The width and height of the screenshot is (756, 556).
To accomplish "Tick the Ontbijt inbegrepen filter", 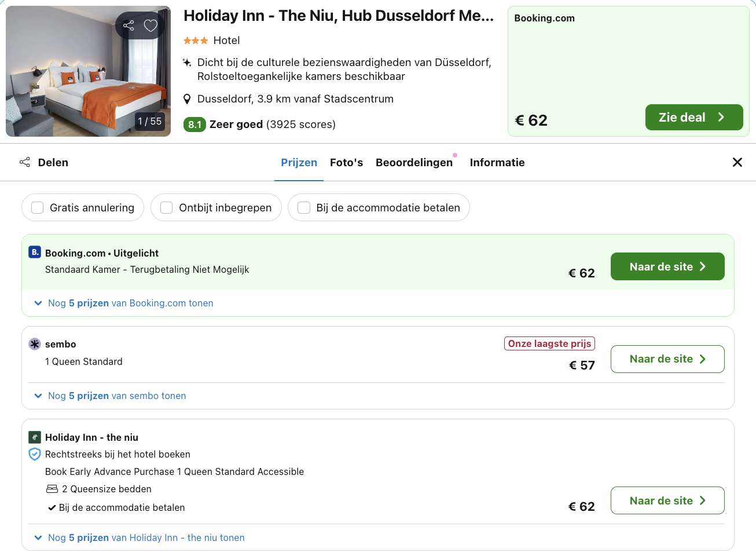I will [x=167, y=208].
